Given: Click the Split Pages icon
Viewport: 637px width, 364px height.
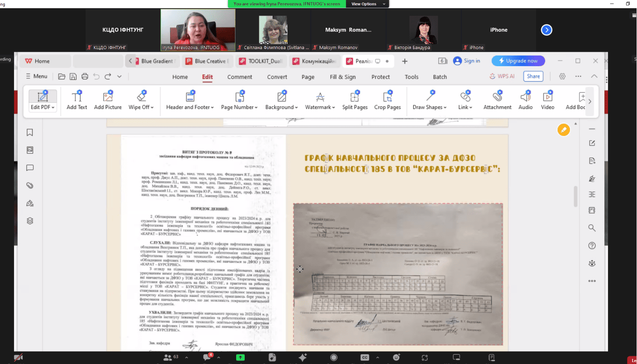Looking at the screenshot, I should (x=355, y=100).
